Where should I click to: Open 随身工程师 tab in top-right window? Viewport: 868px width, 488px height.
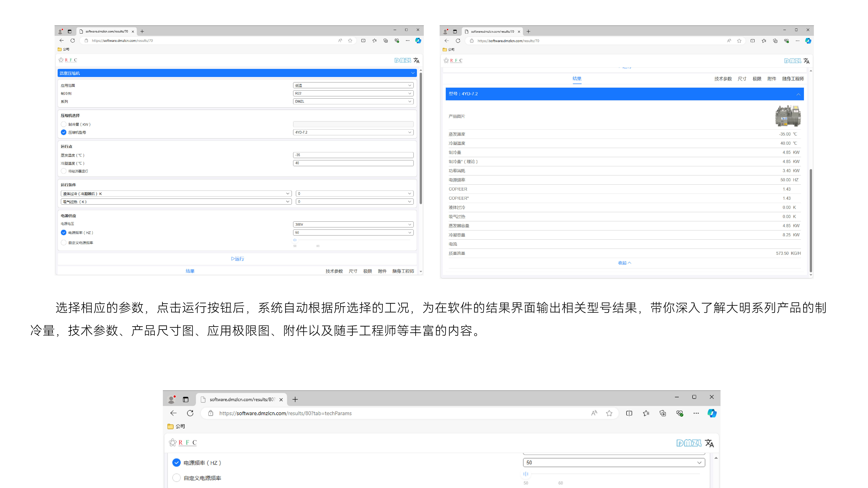click(x=793, y=79)
